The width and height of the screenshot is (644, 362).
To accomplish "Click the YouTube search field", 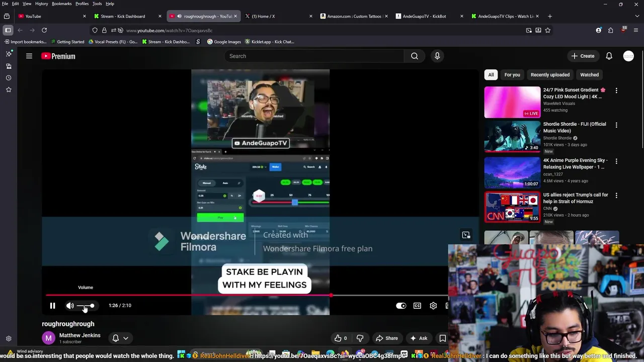I will pyautogui.click(x=314, y=56).
